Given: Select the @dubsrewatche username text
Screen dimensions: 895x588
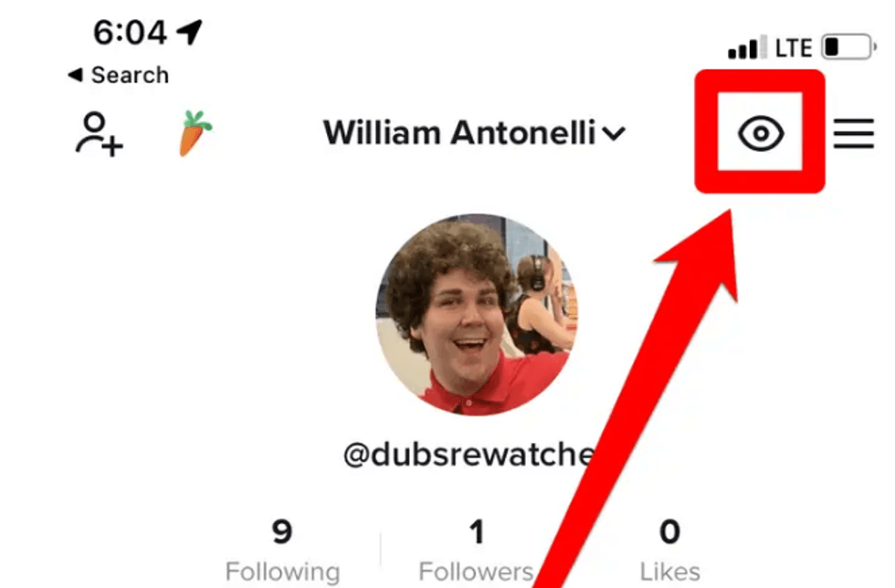Looking at the screenshot, I should tap(469, 455).
